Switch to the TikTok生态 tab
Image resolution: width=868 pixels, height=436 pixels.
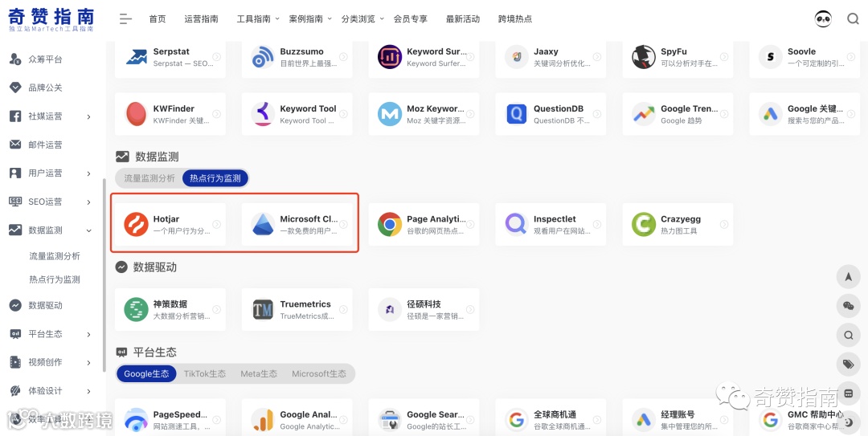(205, 374)
